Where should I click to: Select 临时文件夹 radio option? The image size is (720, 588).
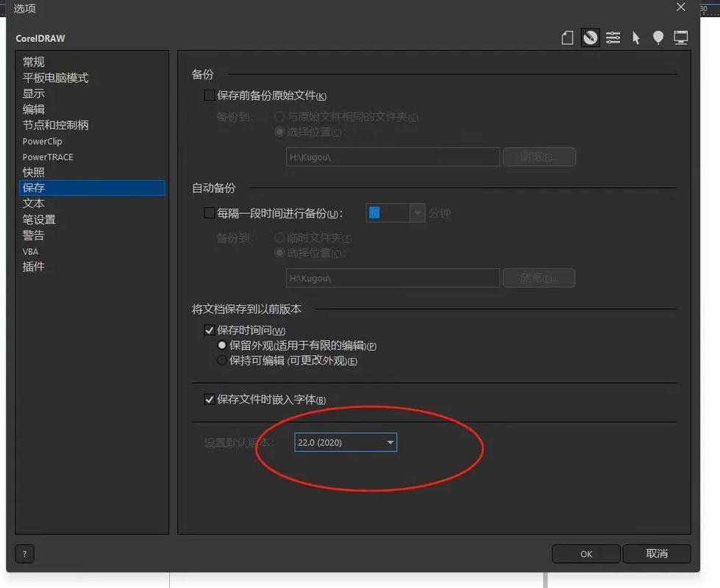click(279, 237)
